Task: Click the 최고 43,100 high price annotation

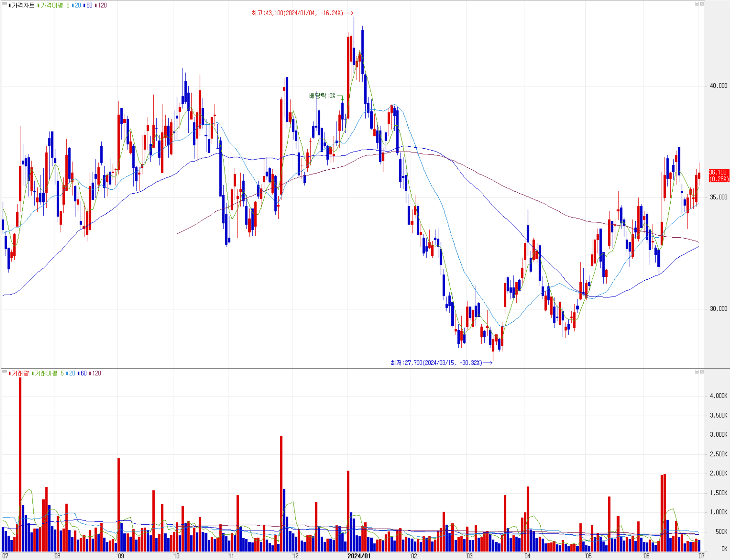Action: 297,13
